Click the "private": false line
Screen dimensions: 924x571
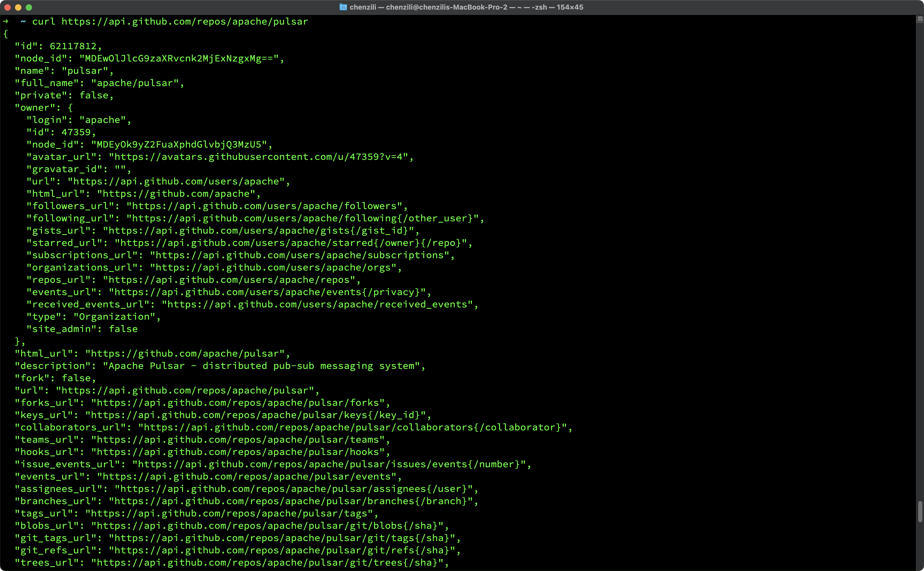tap(64, 95)
